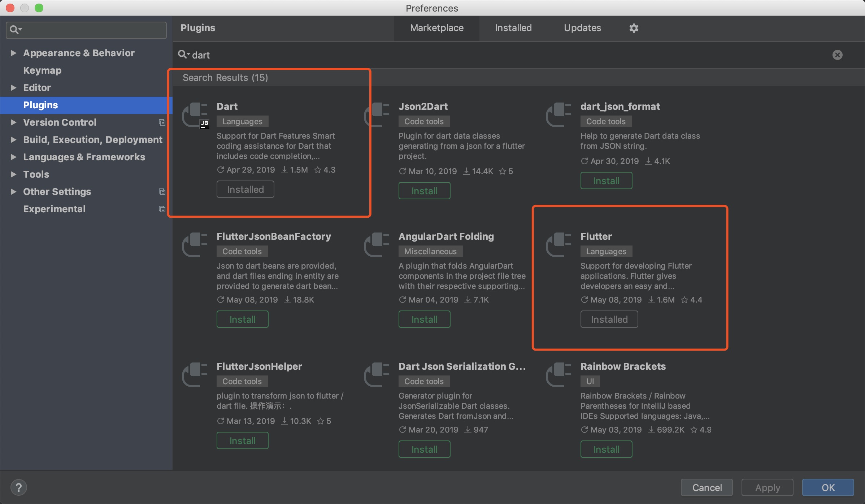The width and height of the screenshot is (865, 504).
Task: Open the Json2Dart plugin title
Action: (x=423, y=107)
